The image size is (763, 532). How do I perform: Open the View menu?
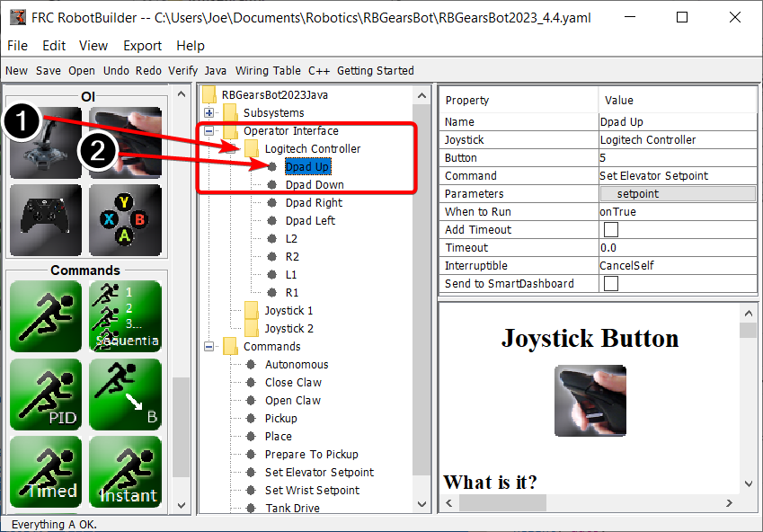pyautogui.click(x=93, y=45)
